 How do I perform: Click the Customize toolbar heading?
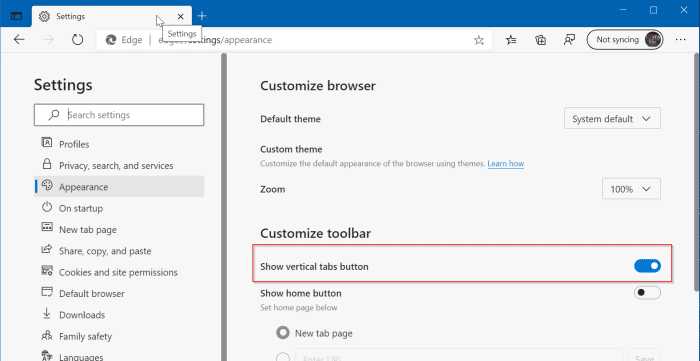316,233
